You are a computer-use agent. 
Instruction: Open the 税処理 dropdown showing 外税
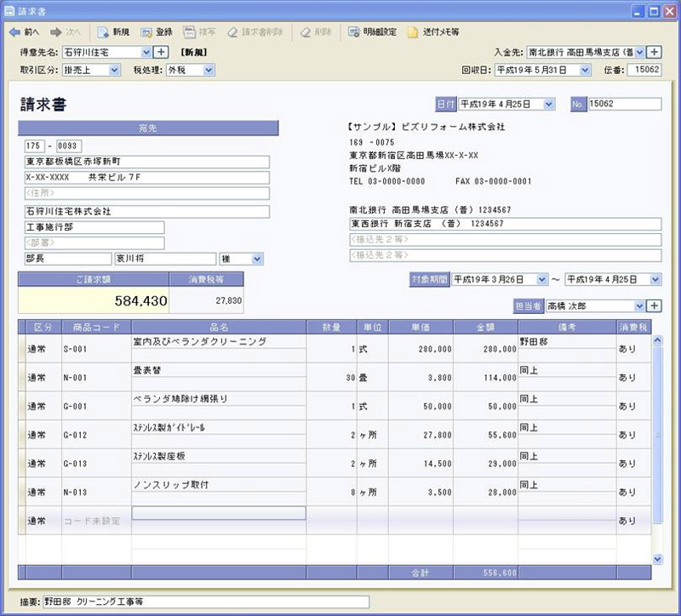[208, 70]
